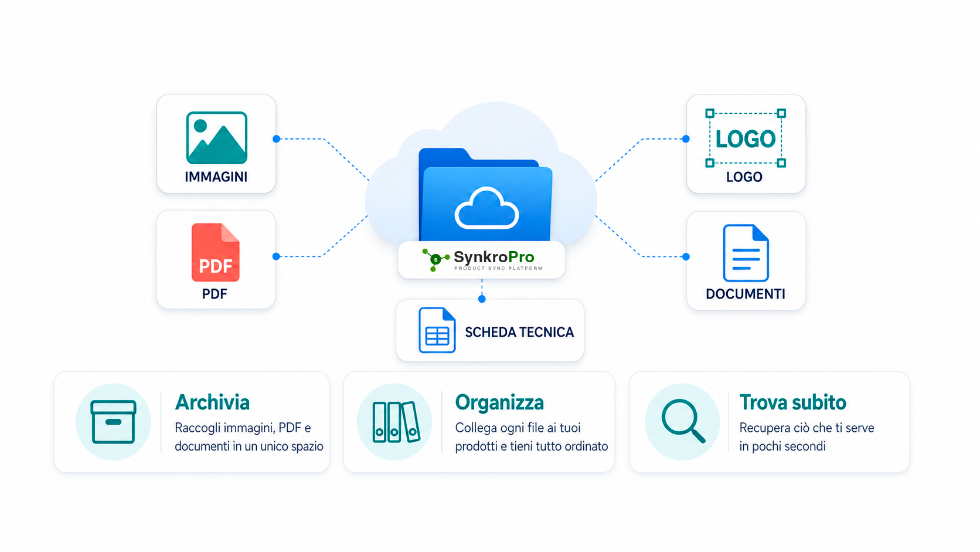The height and width of the screenshot is (552, 980).
Task: Click the LOGO selection-box icon
Action: coord(746,138)
